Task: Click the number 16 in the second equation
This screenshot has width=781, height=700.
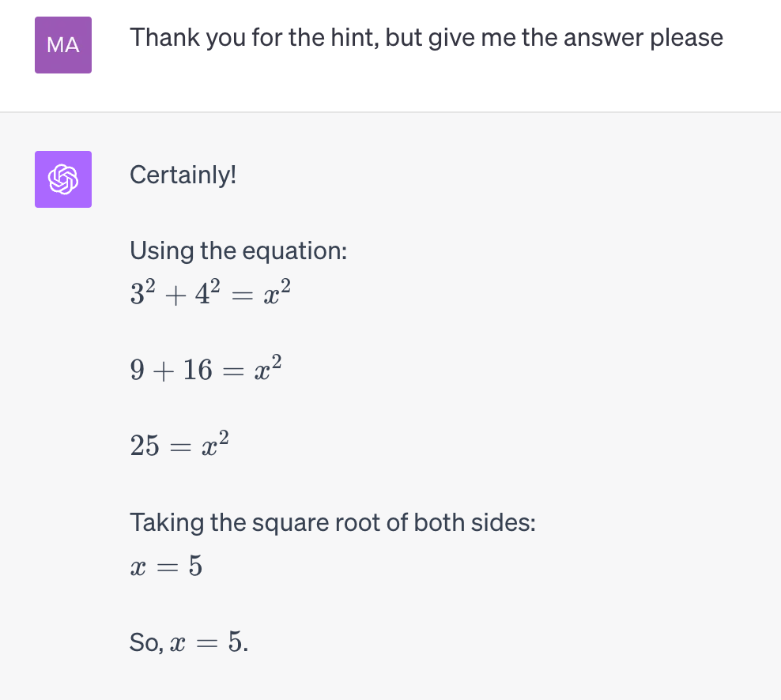Action: [198, 370]
